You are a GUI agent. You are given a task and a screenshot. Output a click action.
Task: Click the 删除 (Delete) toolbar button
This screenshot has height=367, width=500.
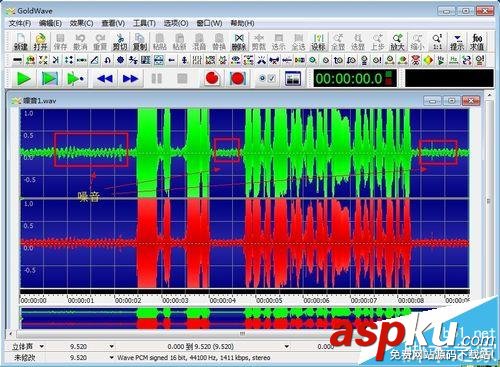pos(239,42)
